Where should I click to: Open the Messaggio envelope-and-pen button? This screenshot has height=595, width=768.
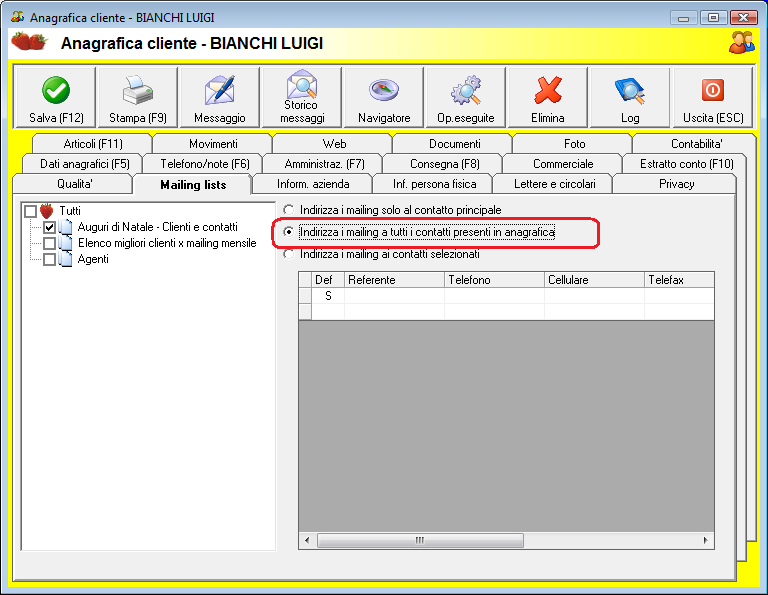pos(219,97)
